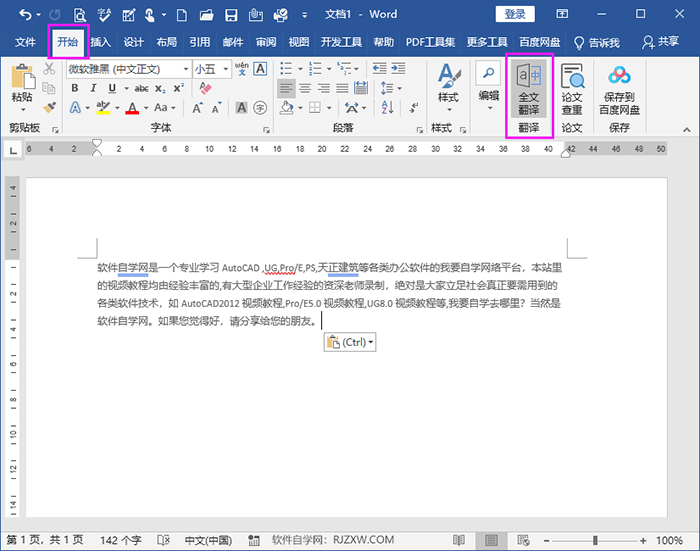
Task: Toggle strikethrough abc formatting
Action: click(x=141, y=88)
